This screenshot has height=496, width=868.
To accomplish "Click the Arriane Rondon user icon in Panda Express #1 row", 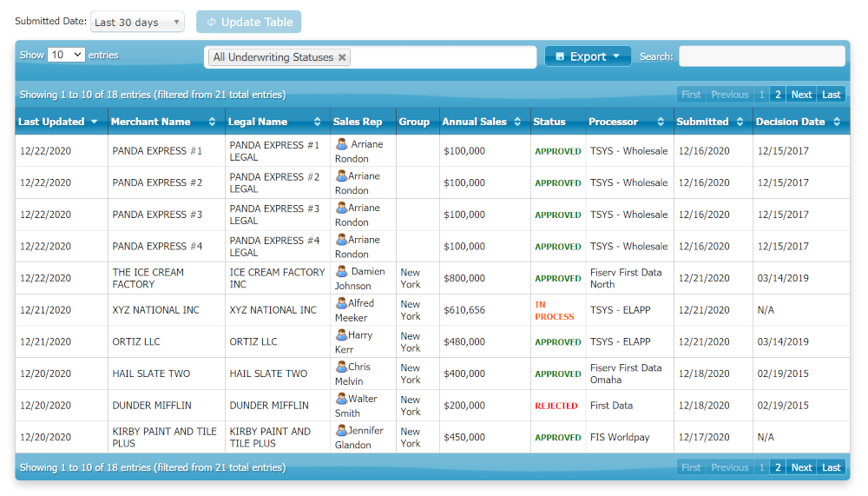I will (x=342, y=144).
